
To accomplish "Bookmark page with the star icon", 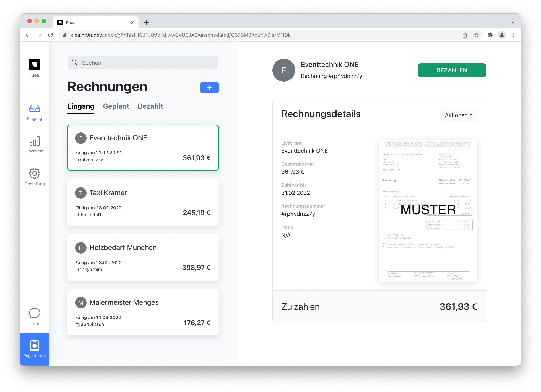I will click(476, 35).
